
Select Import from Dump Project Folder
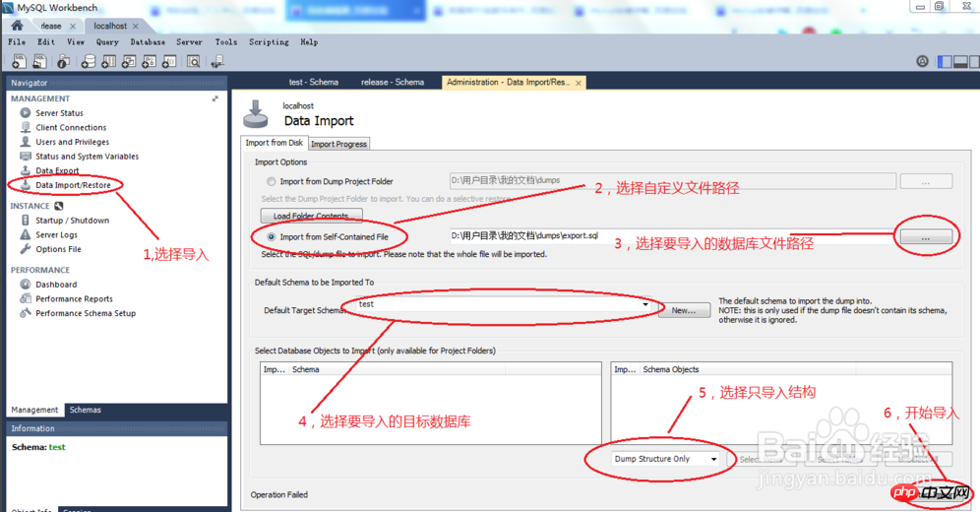(272, 182)
